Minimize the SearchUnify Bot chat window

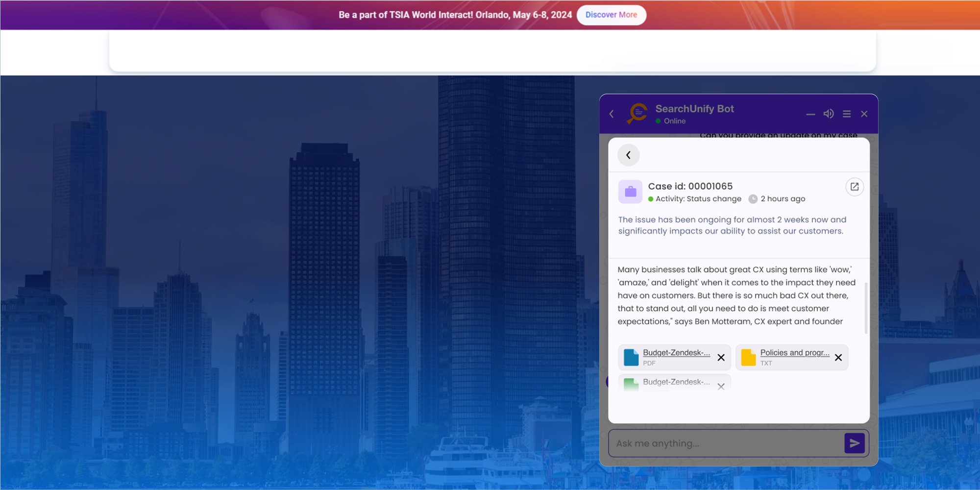point(810,114)
